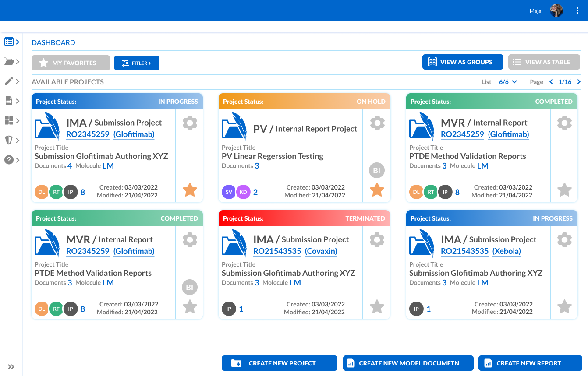Open the List 6/6 dropdown
588x376 pixels.
point(507,81)
